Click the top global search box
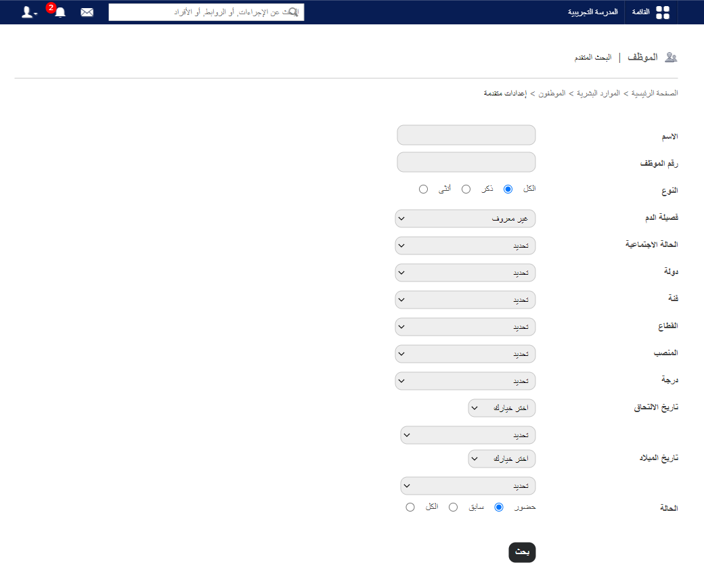 click(206, 12)
